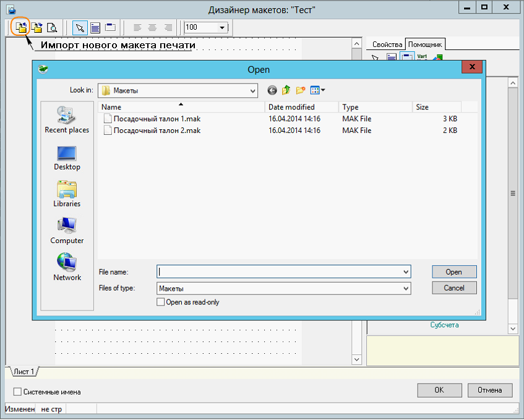Open Recent places in sidebar
The width and height of the screenshot is (524, 420).
click(67, 119)
